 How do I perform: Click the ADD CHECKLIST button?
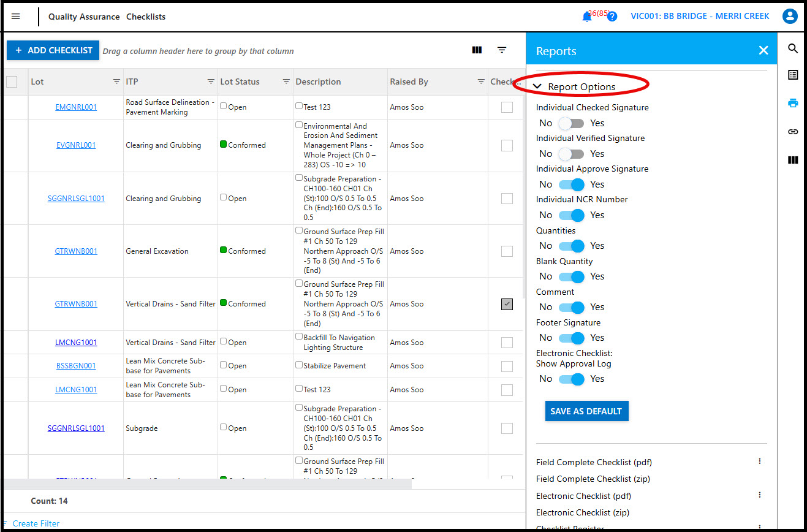53,50
